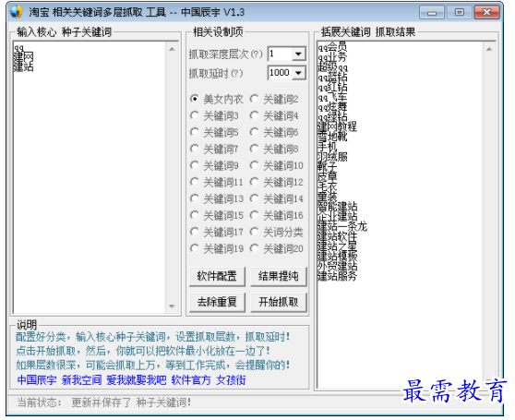Select the 关键词2 radio option
The height and width of the screenshot is (420, 515).
pyautogui.click(x=254, y=99)
